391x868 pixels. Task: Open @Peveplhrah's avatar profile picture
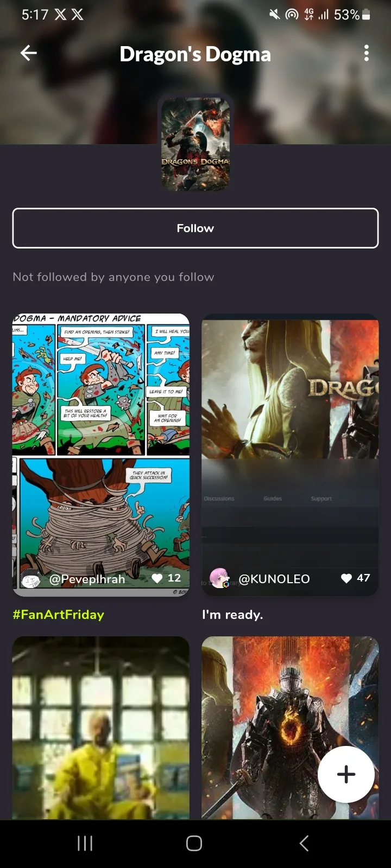tap(31, 579)
